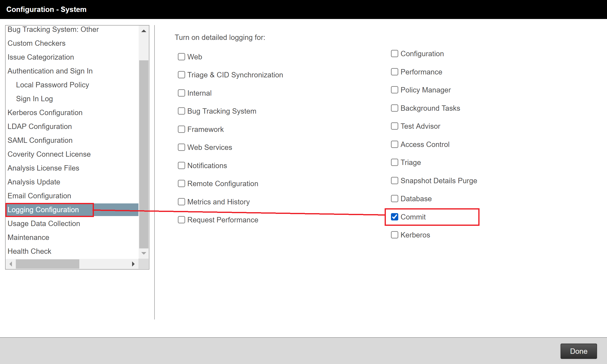607x364 pixels.
Task: Check the Framework logging checkbox
Action: click(x=181, y=129)
